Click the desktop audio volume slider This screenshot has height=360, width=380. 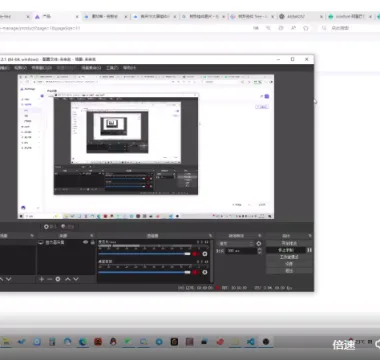144,254
